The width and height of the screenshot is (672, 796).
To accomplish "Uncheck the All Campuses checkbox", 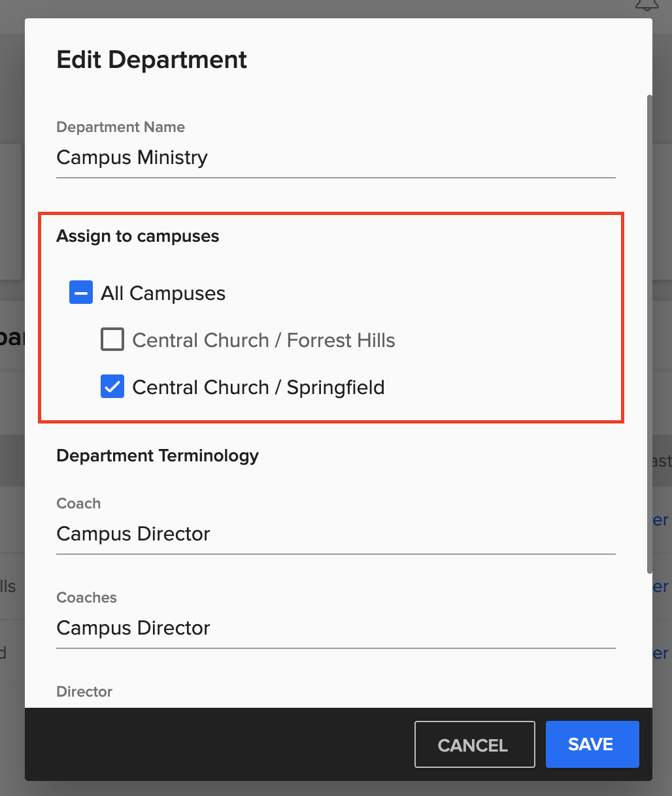I will [x=80, y=292].
